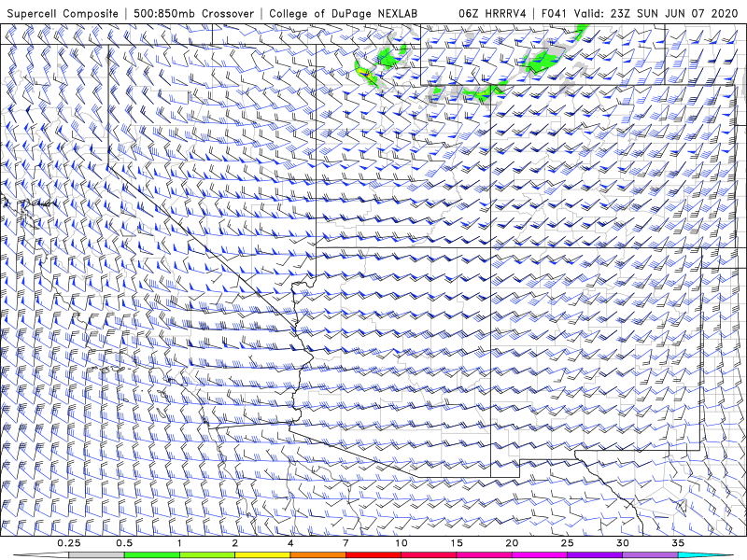Click the 7 label on the legend

(x=345, y=543)
